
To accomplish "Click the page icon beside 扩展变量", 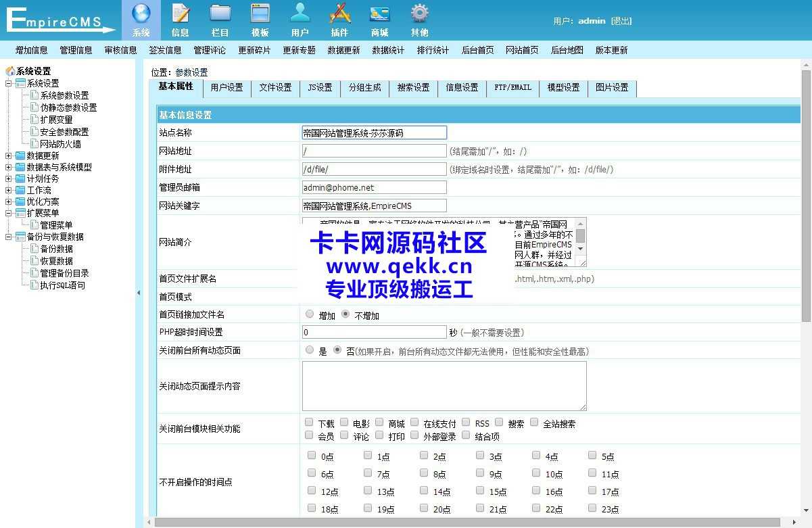I will [x=34, y=120].
